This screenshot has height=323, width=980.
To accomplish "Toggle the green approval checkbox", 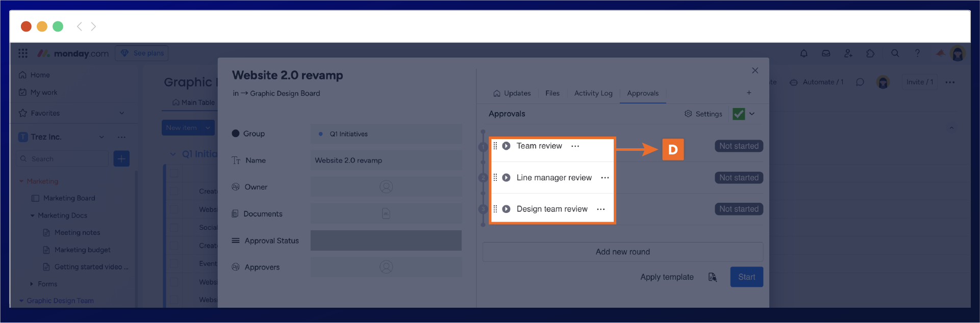I will (x=738, y=114).
